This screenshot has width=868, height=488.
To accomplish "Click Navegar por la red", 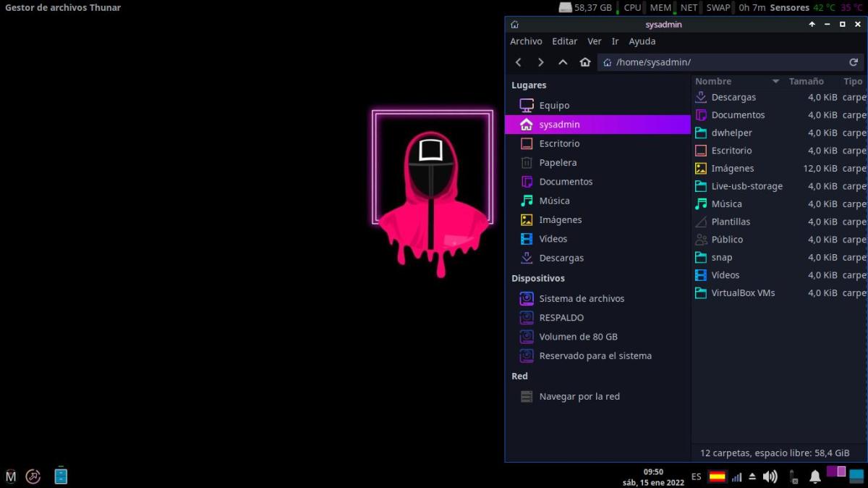I will click(x=579, y=397).
